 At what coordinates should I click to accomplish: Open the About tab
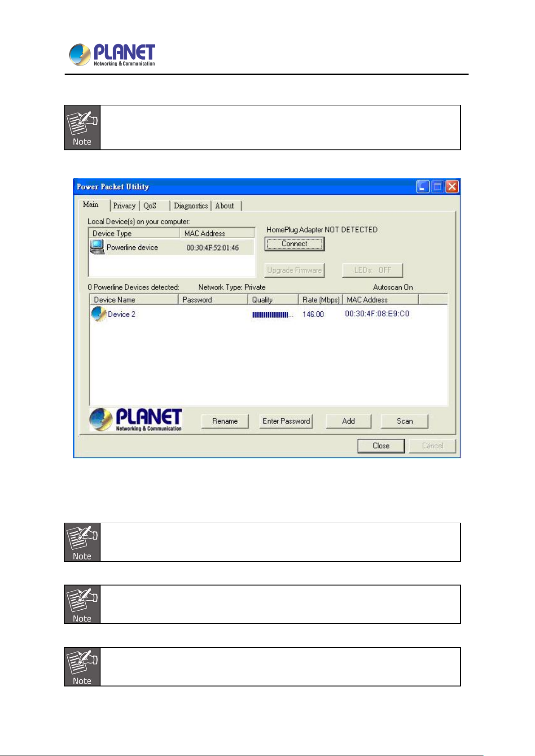point(224,206)
